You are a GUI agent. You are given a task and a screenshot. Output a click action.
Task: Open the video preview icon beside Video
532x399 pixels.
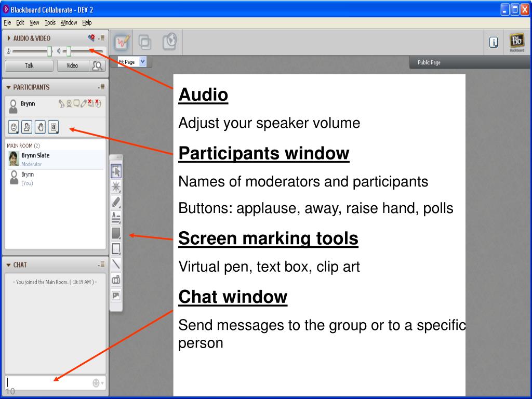[97, 65]
